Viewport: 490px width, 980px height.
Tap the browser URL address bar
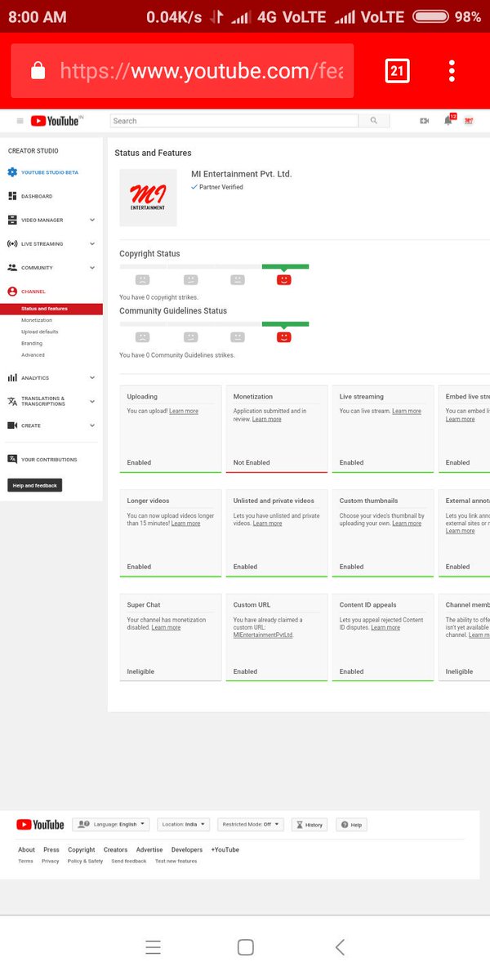[182, 71]
